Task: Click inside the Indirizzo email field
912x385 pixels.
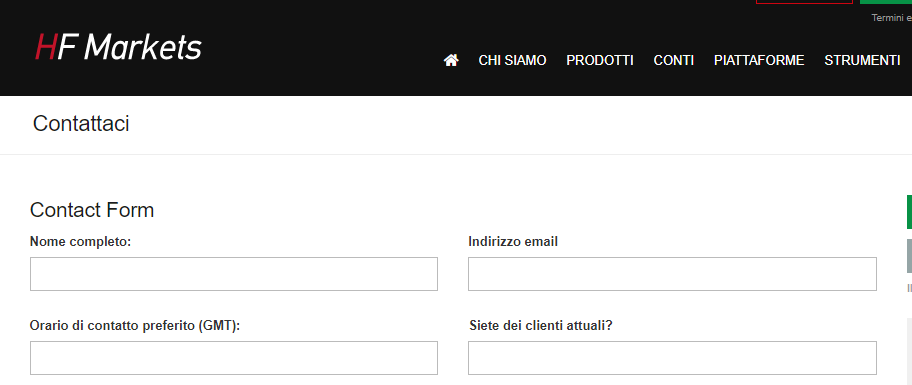Action: (x=672, y=274)
